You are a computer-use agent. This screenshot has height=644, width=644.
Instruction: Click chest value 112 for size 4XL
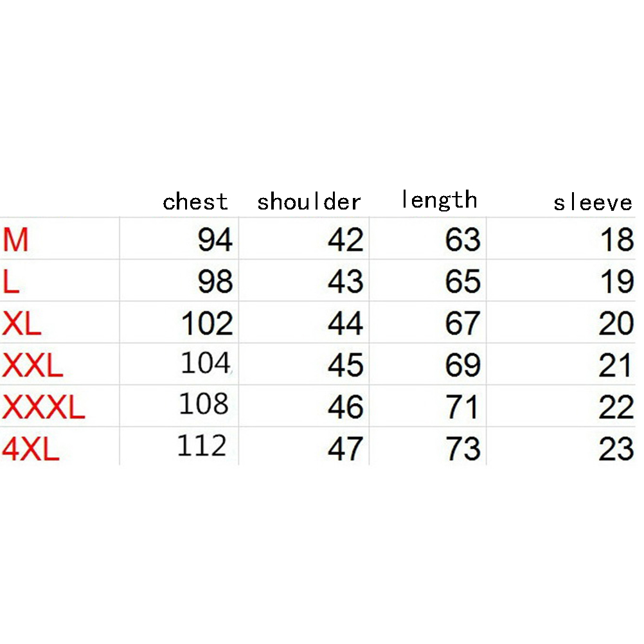click(202, 445)
